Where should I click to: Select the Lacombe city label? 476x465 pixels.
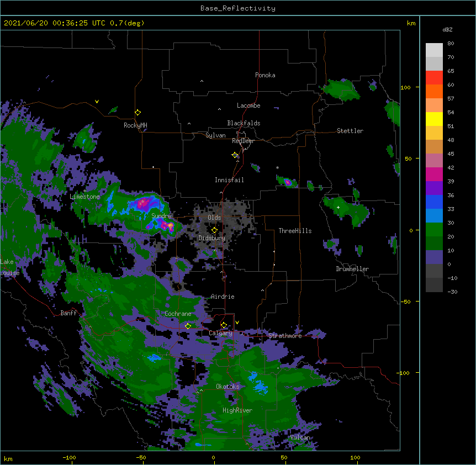[248, 105]
